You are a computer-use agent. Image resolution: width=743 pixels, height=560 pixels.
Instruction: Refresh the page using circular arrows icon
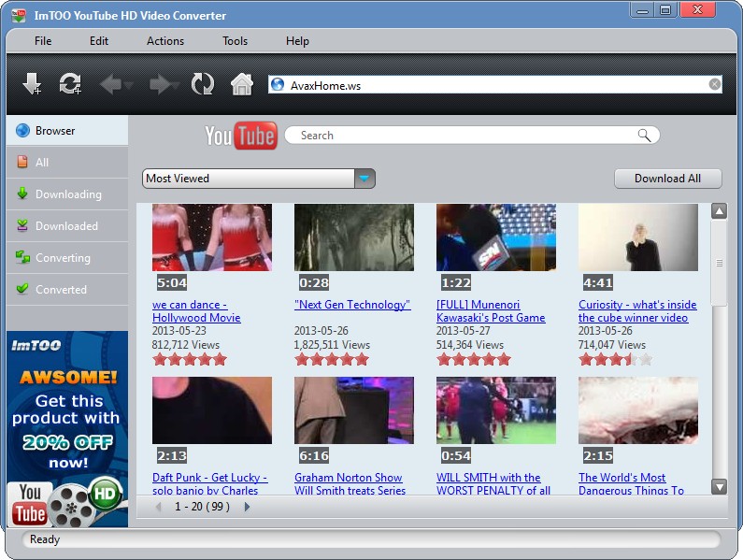[203, 84]
